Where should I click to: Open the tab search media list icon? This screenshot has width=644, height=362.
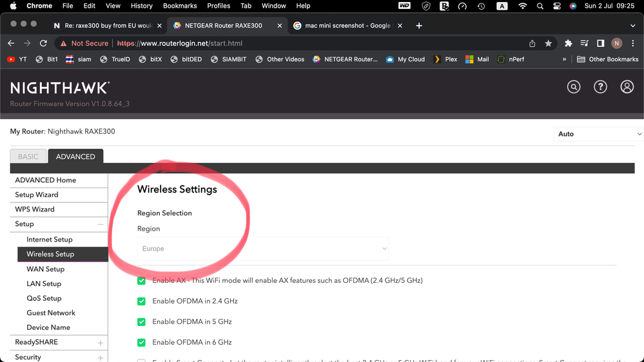[585, 43]
